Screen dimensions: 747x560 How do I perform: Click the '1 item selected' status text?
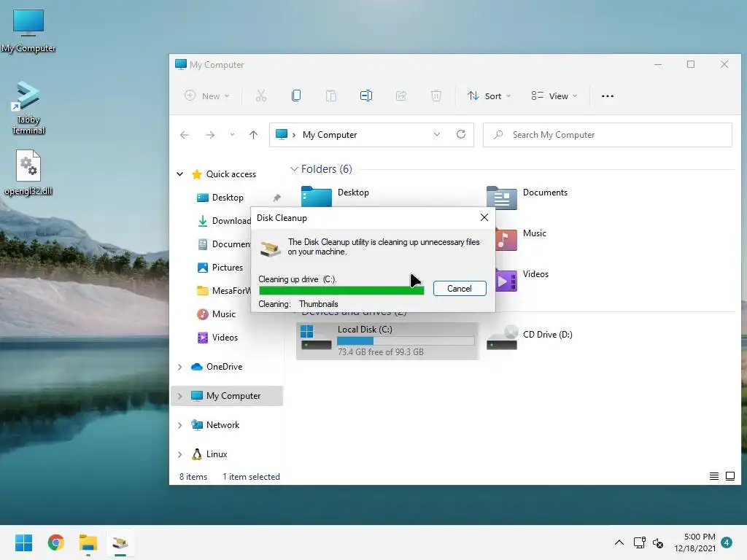251,477
